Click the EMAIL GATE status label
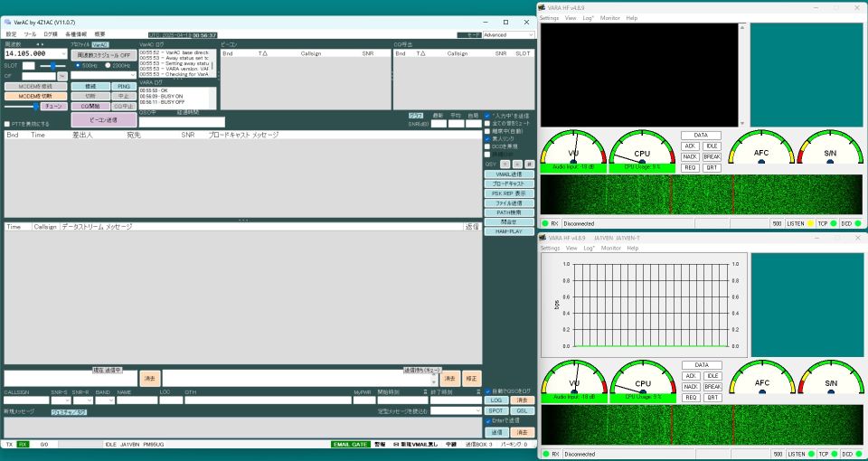This screenshot has width=868, height=461. [351, 445]
